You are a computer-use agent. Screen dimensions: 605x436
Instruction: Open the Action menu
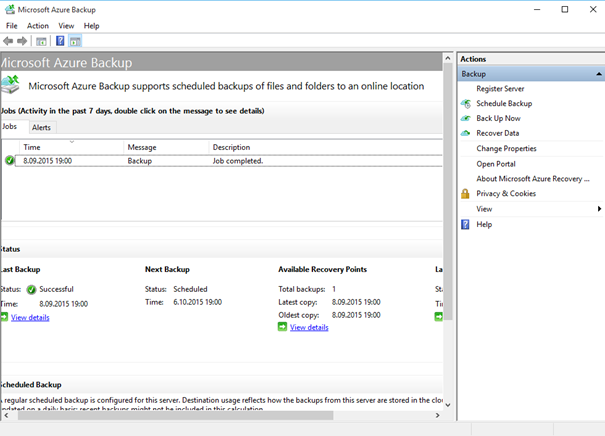point(38,25)
